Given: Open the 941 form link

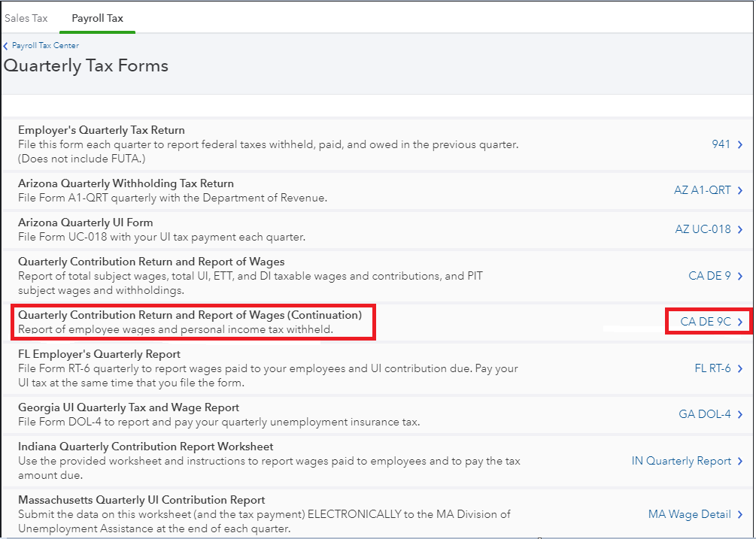Looking at the screenshot, I should coord(721,144).
